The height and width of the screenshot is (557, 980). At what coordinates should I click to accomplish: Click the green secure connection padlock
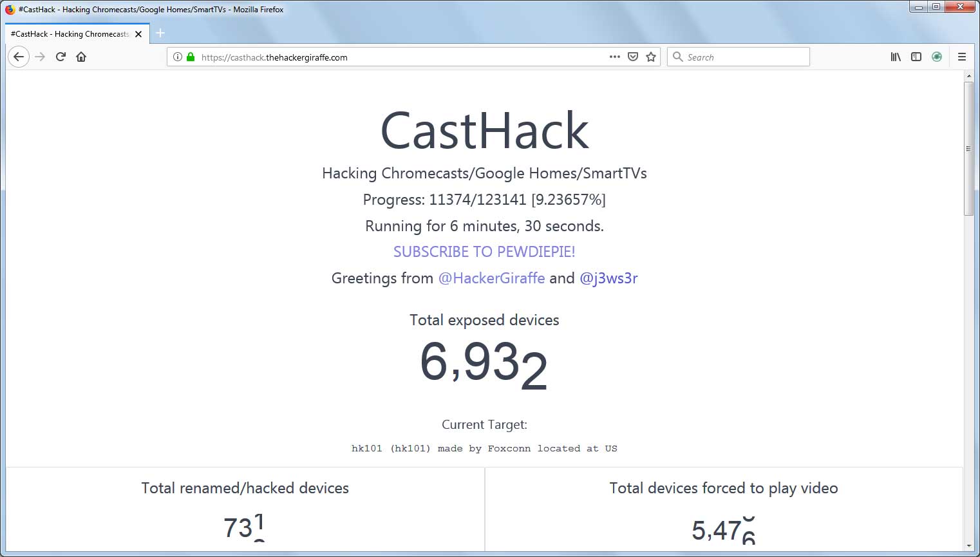point(191,57)
